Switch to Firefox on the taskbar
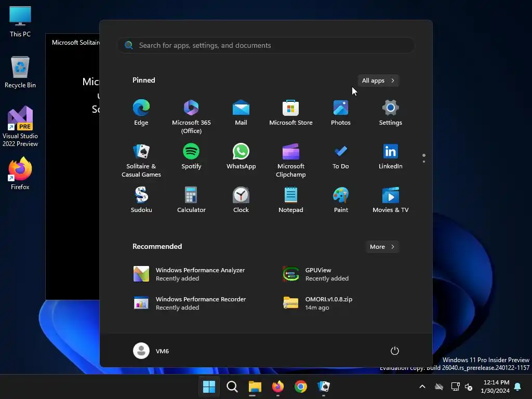Image resolution: width=532 pixels, height=399 pixels. [277, 387]
